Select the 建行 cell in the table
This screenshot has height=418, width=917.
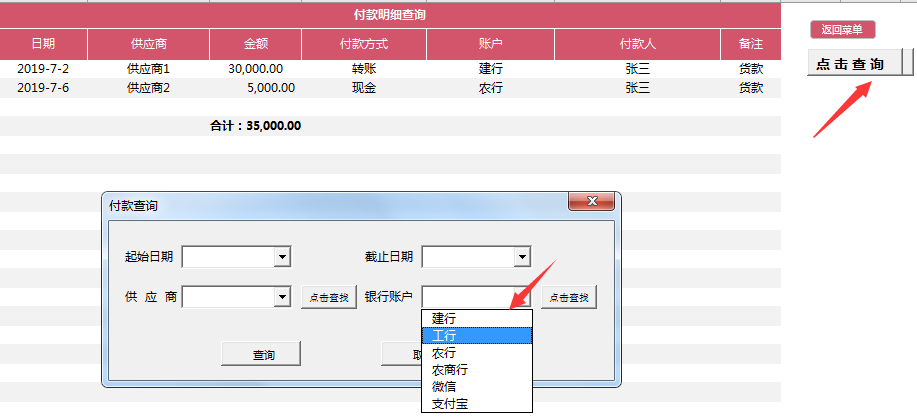click(491, 69)
